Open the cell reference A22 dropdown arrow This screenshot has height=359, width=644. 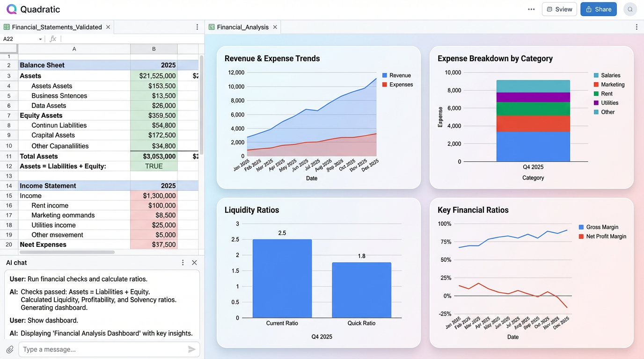click(40, 39)
